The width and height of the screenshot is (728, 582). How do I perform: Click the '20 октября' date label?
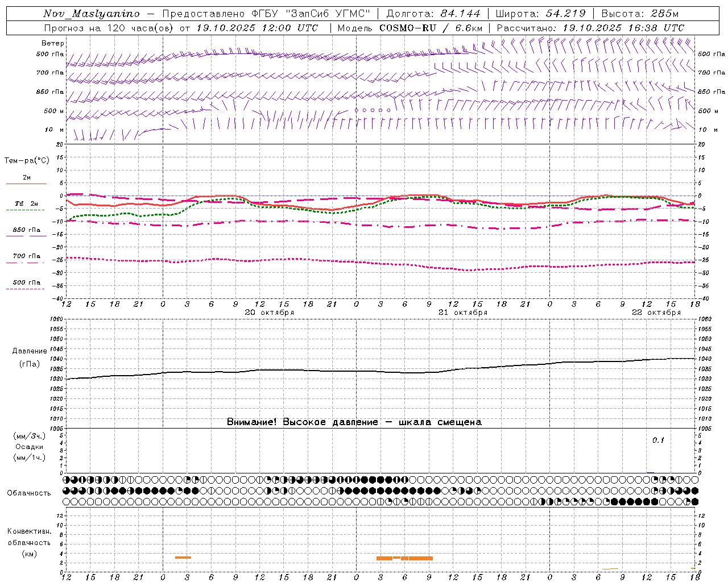pyautogui.click(x=270, y=313)
